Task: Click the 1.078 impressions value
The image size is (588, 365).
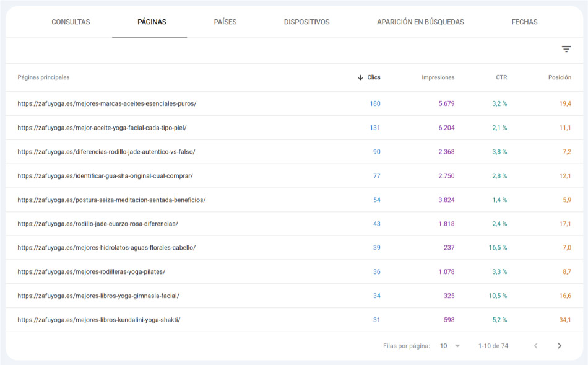Action: click(446, 272)
